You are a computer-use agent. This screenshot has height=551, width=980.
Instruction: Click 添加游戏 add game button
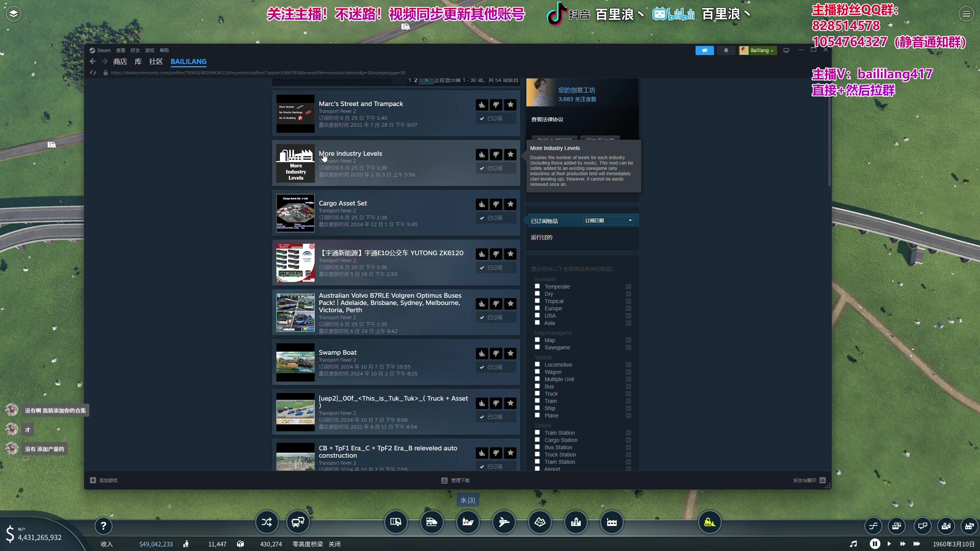104,481
